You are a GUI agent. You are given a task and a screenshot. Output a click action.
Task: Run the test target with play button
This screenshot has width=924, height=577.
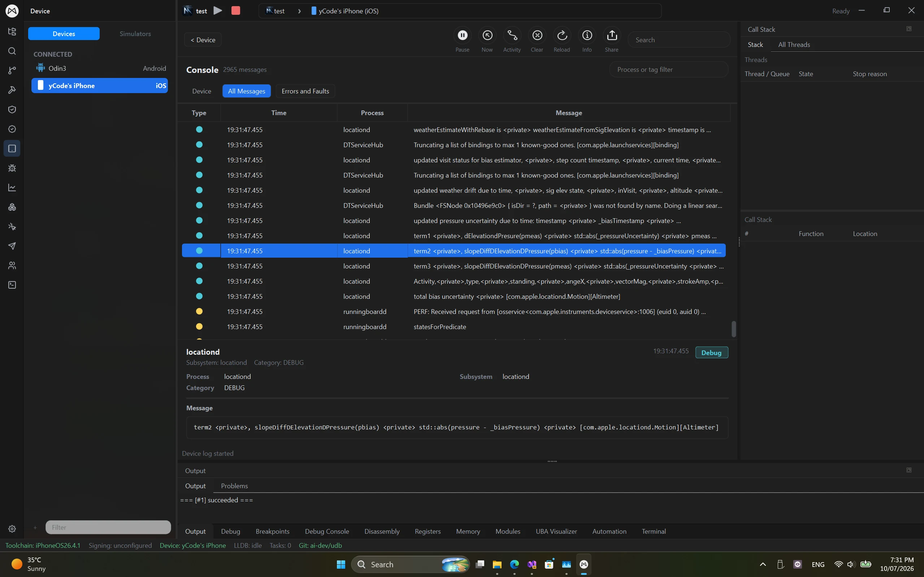pyautogui.click(x=218, y=11)
